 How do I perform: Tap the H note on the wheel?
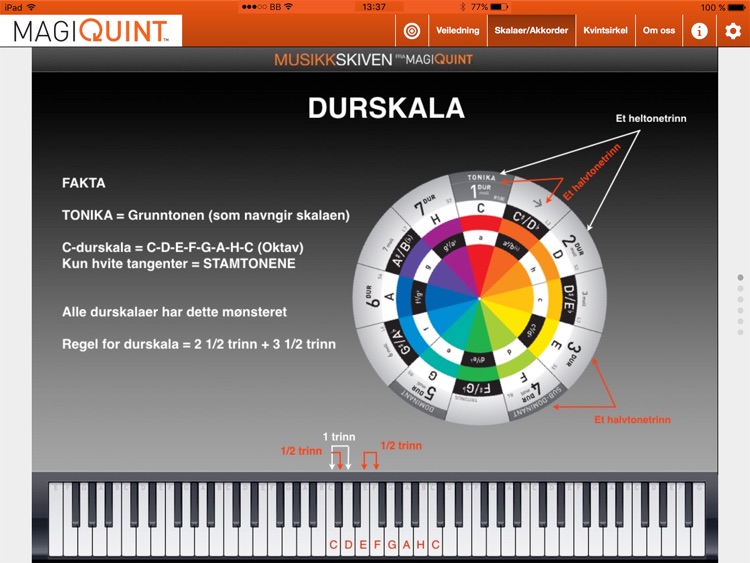[435, 220]
